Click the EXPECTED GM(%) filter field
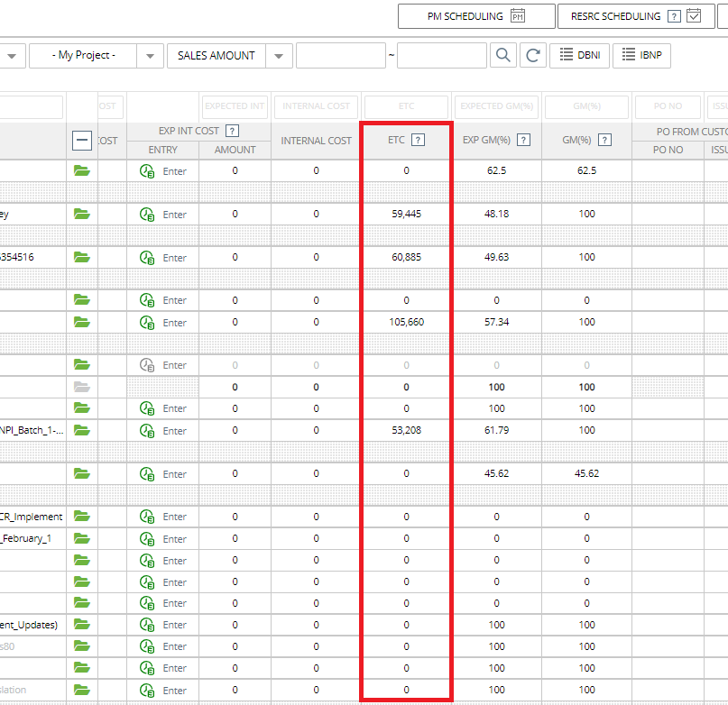This screenshot has height=705, width=728. (496, 106)
